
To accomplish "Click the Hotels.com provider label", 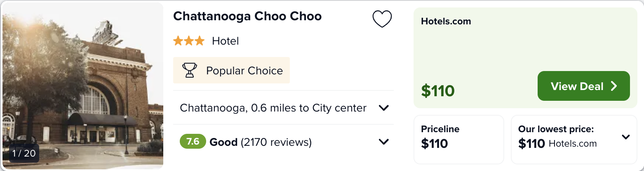I will click(x=446, y=21).
